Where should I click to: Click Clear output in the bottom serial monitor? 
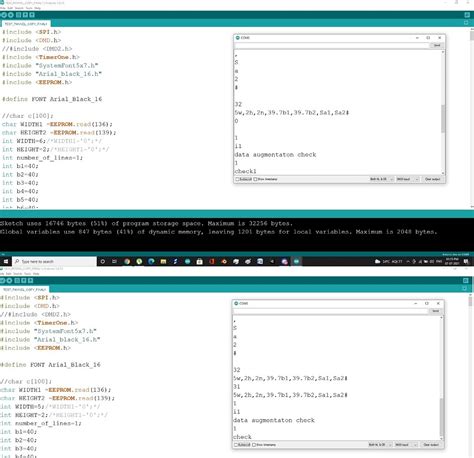click(431, 445)
